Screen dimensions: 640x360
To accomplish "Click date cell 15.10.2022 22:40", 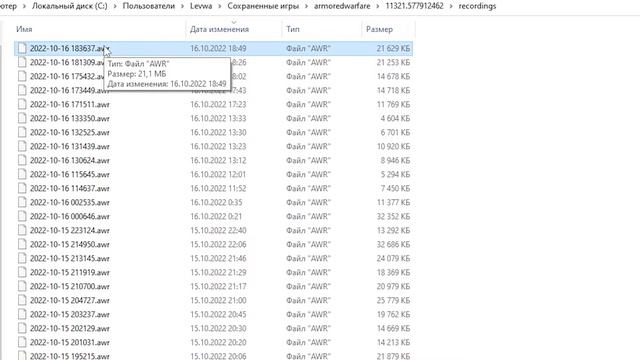I will tap(218, 230).
